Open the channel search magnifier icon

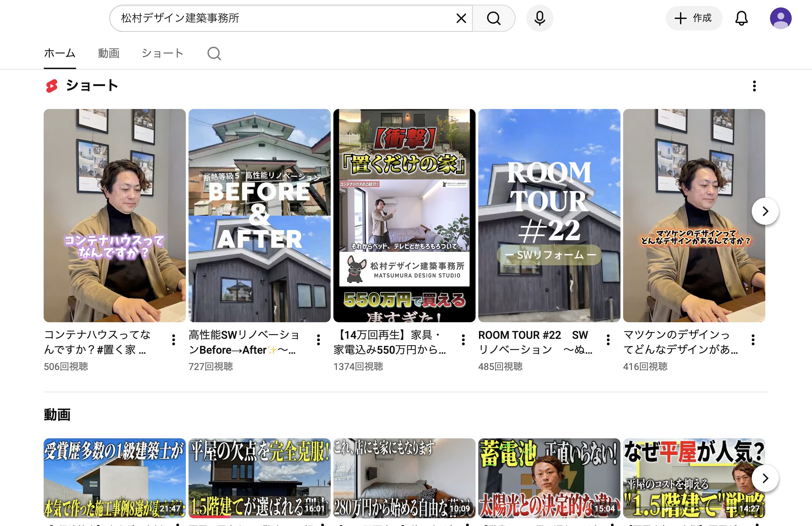(x=214, y=53)
